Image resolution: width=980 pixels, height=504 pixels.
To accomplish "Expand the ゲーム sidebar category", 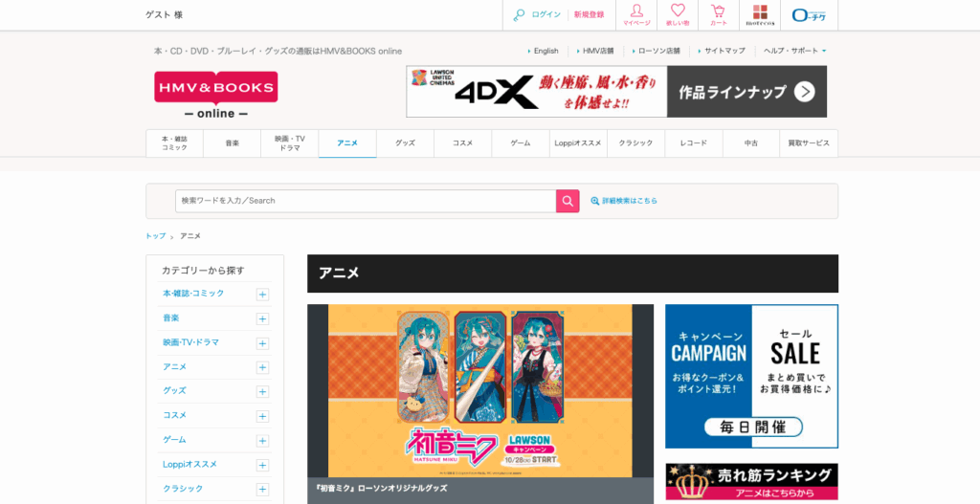I will coord(262,441).
